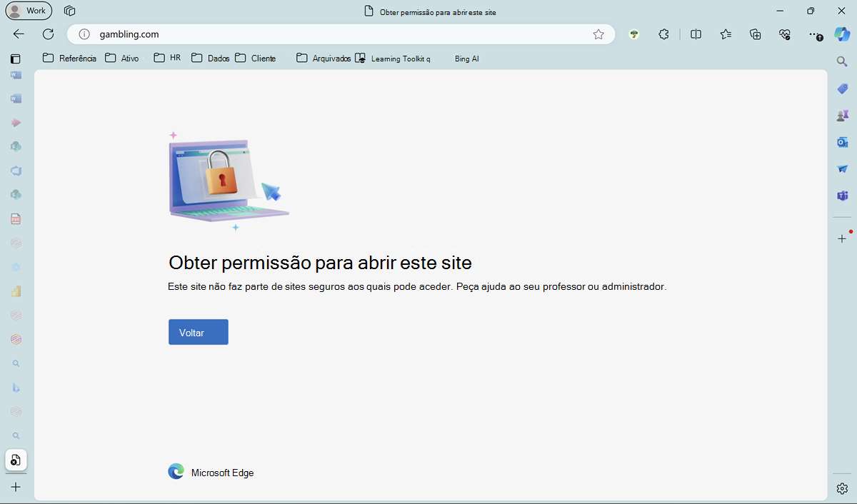Click inside the address bar

point(286,34)
